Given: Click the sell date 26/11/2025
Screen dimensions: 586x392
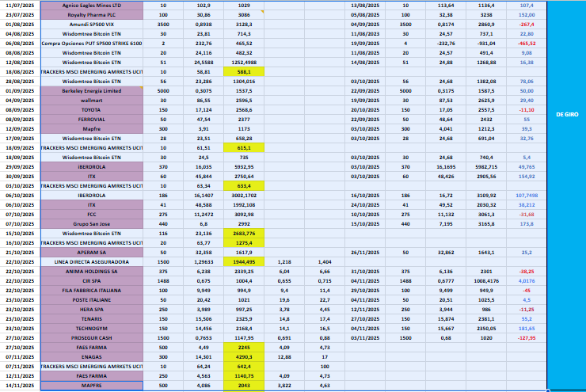Looking at the screenshot, I should 365,253.
